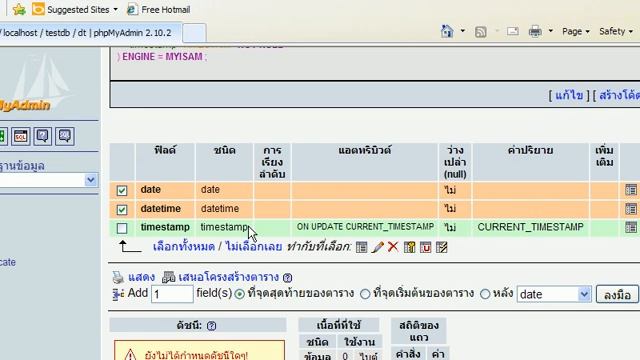
Task: Click the ลงมือ Go button
Action: point(617,294)
